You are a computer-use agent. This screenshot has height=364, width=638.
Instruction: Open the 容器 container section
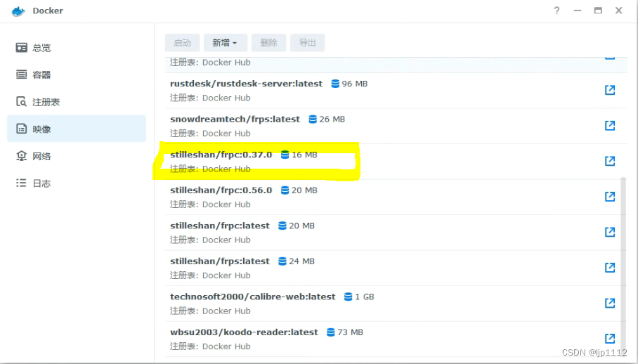click(x=77, y=74)
